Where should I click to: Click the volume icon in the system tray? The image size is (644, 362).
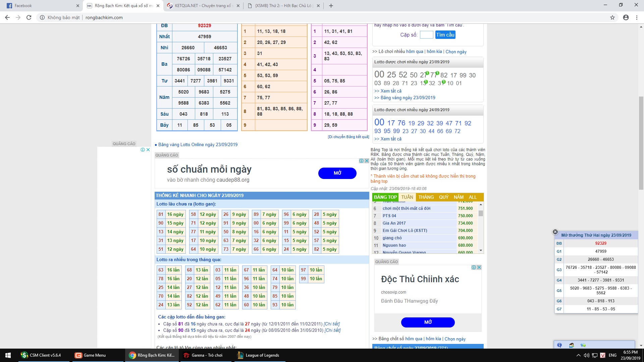click(586, 355)
